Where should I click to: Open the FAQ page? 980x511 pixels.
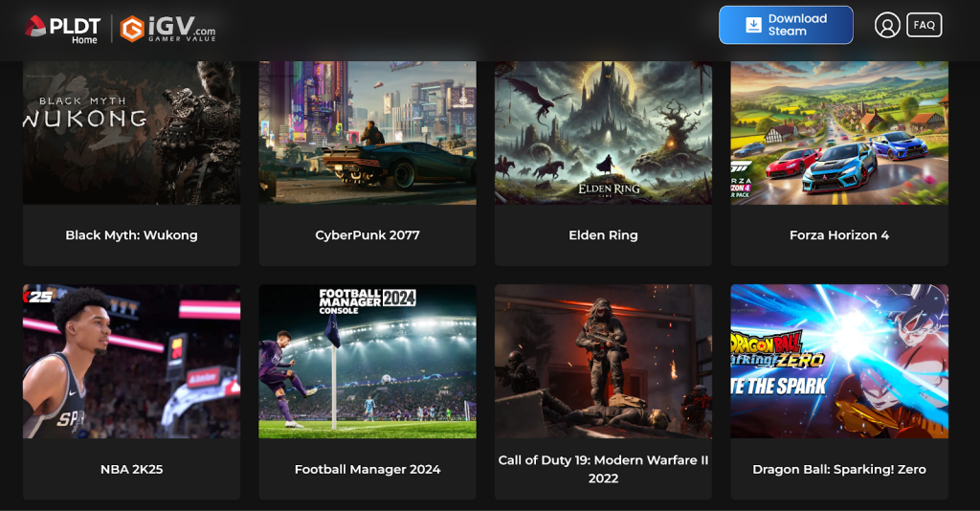(x=924, y=25)
